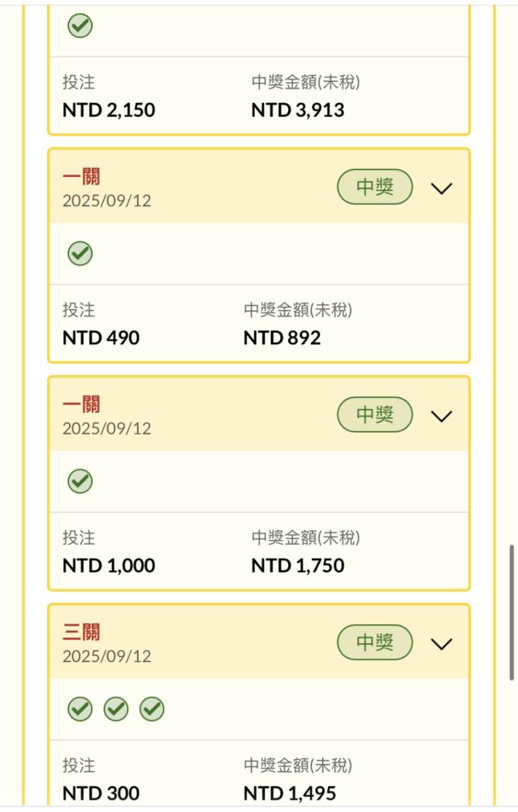
Task: Click the first checkmark in the 三關 card
Action: point(80,709)
